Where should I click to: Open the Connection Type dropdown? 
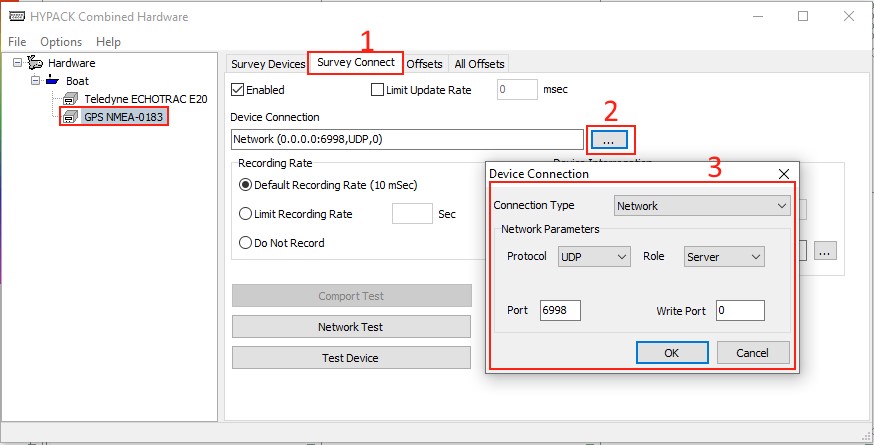pos(701,206)
